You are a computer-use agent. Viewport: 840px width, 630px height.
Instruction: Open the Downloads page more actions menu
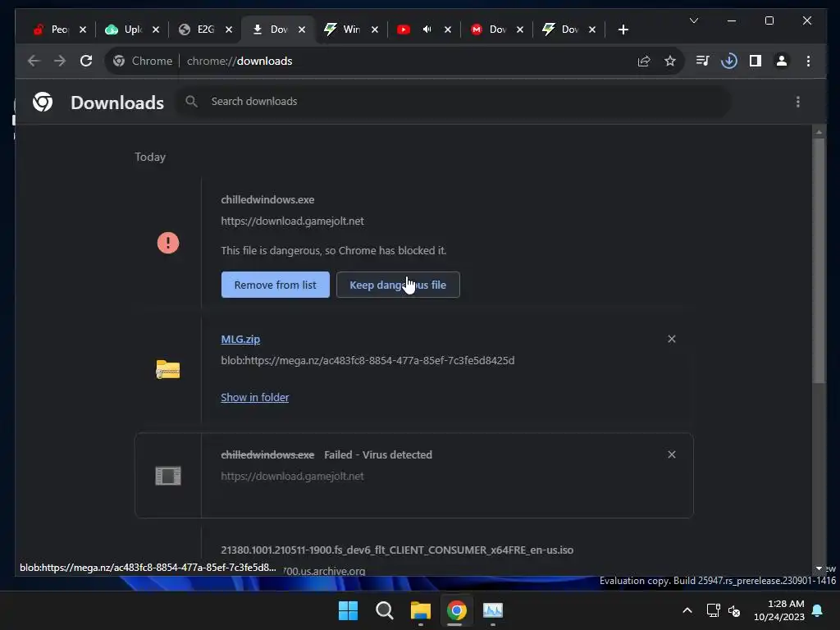tap(797, 102)
